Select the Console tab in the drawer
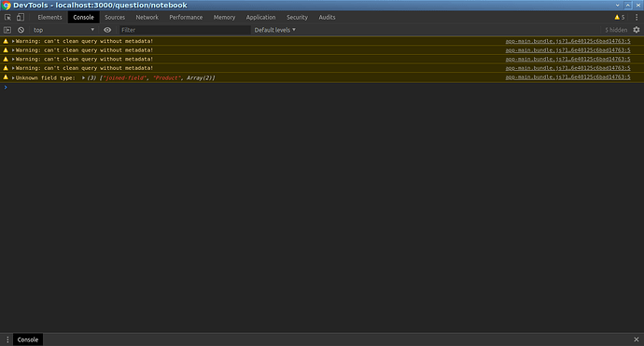644x346 pixels. [x=28, y=339]
